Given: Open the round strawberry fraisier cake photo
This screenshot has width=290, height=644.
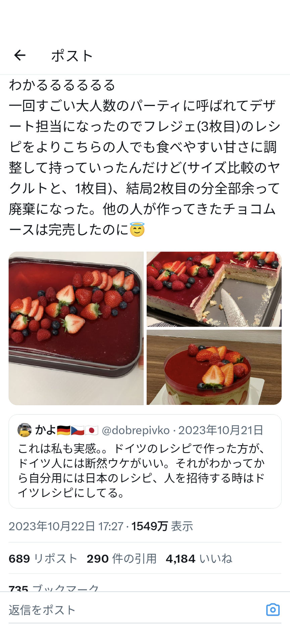Looking at the screenshot, I should point(214,367).
